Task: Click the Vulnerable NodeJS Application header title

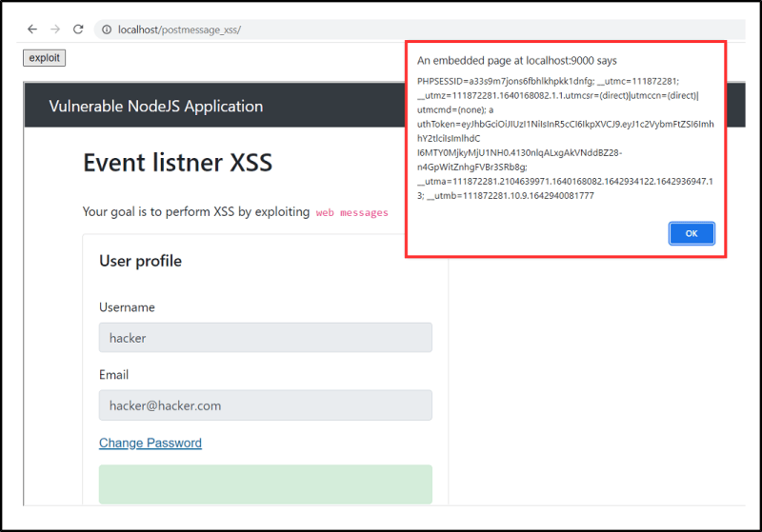Action: [156, 107]
